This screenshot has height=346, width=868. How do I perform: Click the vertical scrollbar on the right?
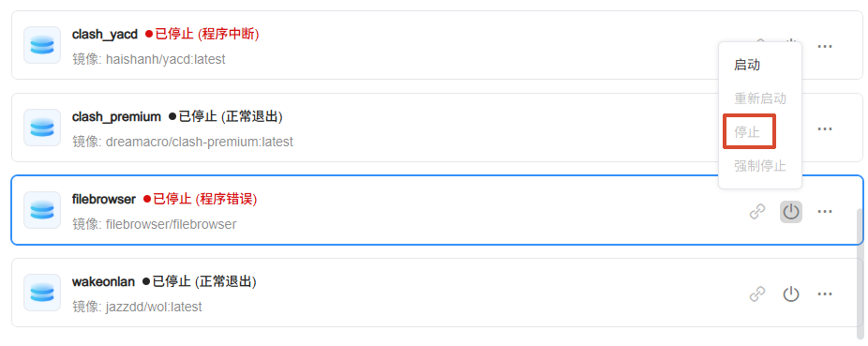(x=860, y=274)
